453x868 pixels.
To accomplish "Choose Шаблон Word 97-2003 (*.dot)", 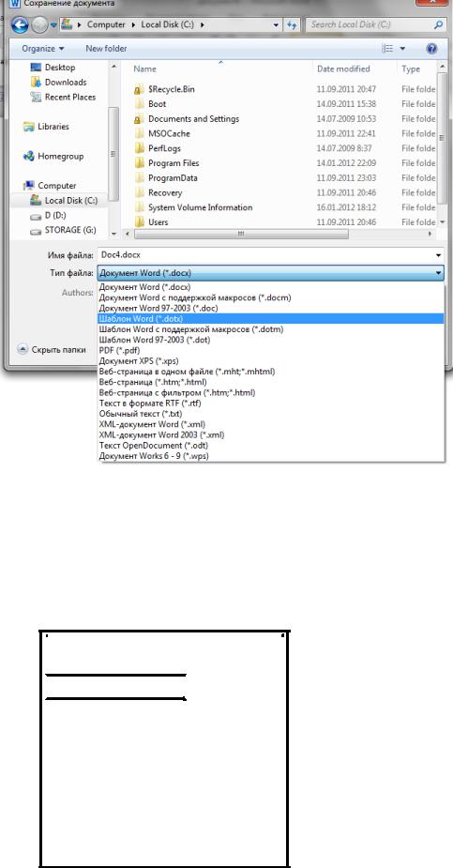I will click(271, 340).
